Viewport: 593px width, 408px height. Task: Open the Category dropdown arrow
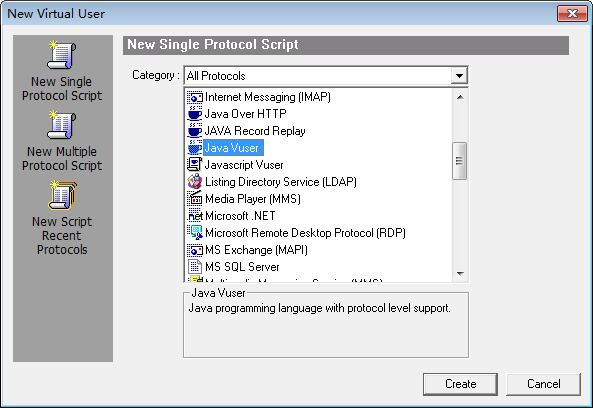click(459, 76)
